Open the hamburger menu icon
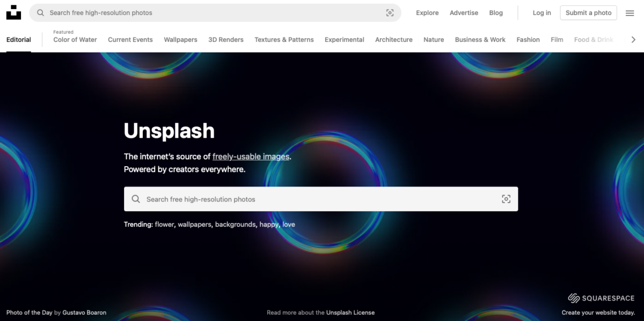 630,13
